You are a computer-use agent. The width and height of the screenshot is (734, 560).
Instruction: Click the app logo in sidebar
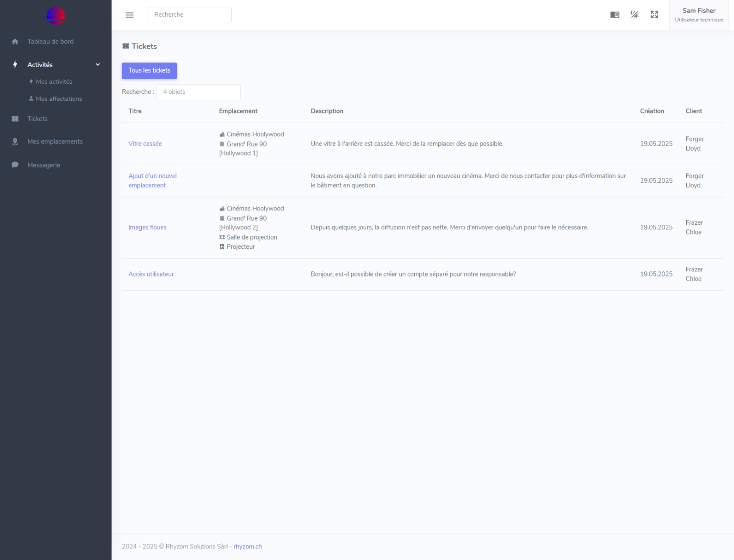tap(56, 16)
